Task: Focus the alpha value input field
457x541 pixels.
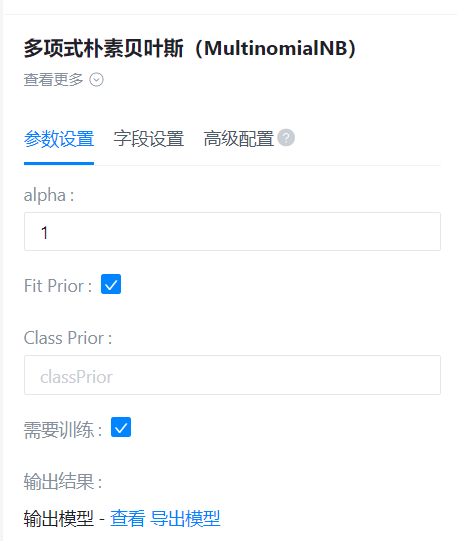Action: pos(232,232)
